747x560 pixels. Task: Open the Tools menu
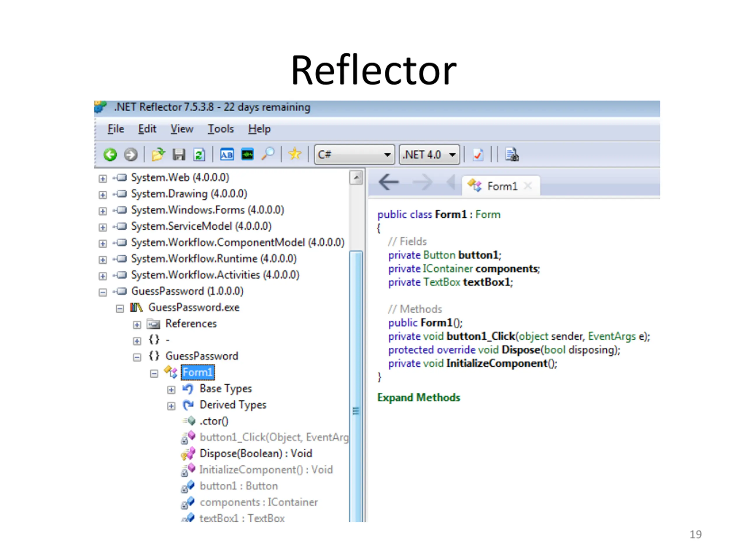(x=221, y=129)
